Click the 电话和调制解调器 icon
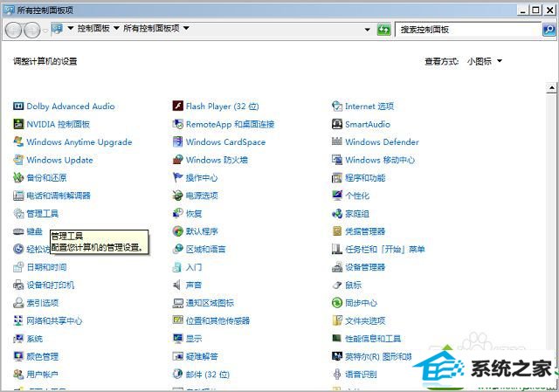Image resolution: width=559 pixels, height=392 pixels. click(18, 196)
